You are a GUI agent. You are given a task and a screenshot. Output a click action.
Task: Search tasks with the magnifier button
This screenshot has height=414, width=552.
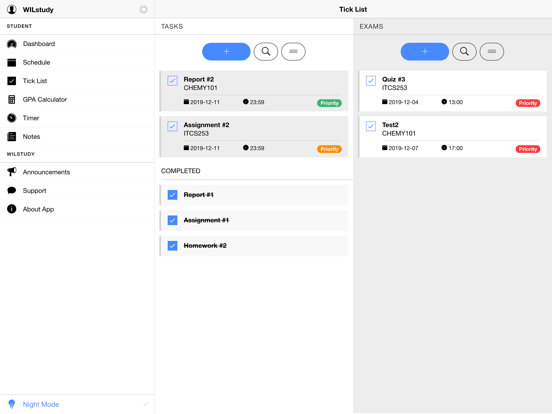click(266, 52)
